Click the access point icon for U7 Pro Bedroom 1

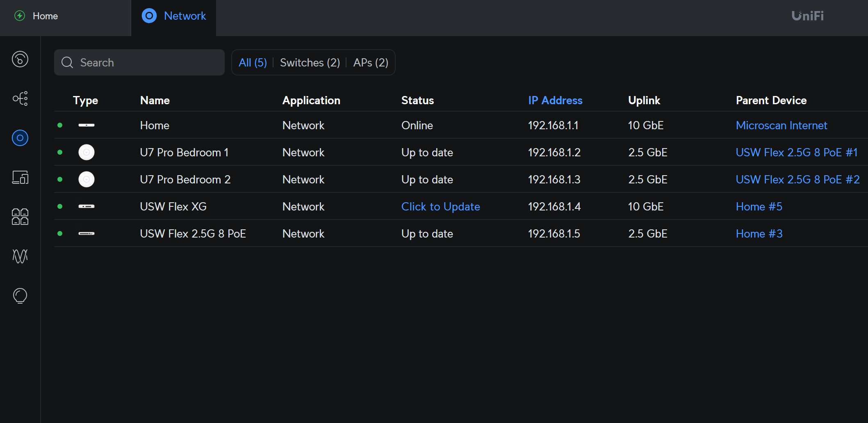click(87, 152)
